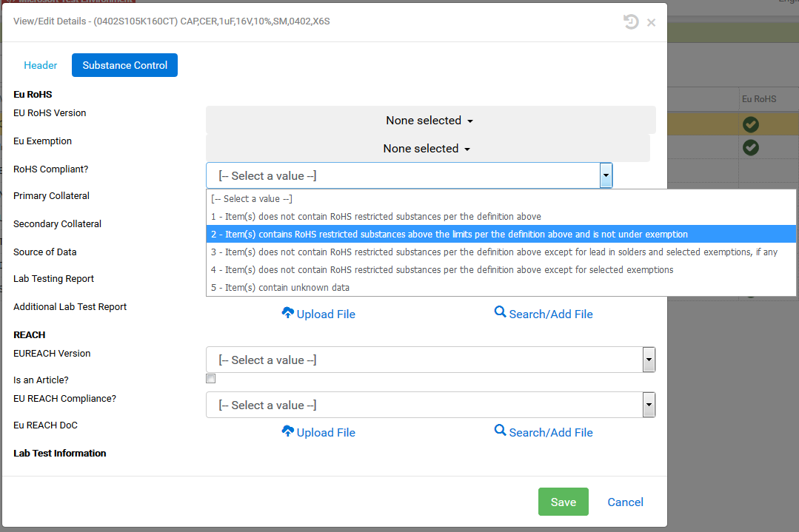Click the upper Upload File cloud icon
The height and width of the screenshot is (532, 799).
[288, 313]
